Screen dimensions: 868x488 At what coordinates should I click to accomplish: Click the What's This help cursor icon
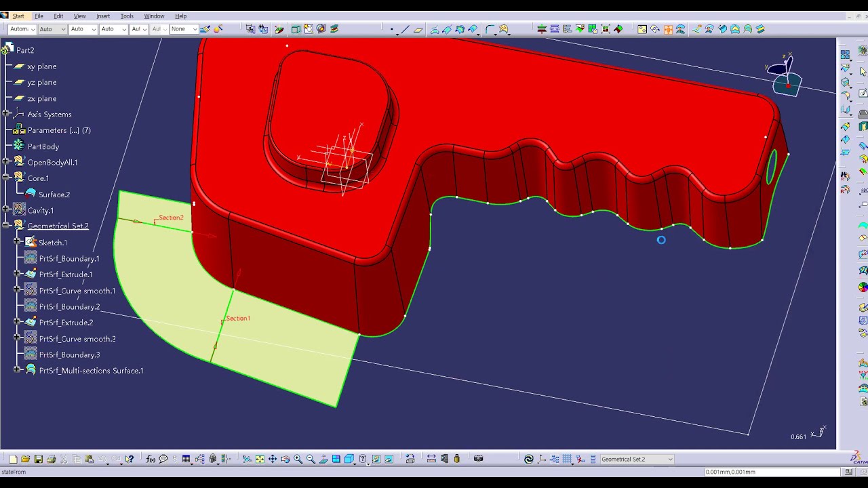[130, 459]
